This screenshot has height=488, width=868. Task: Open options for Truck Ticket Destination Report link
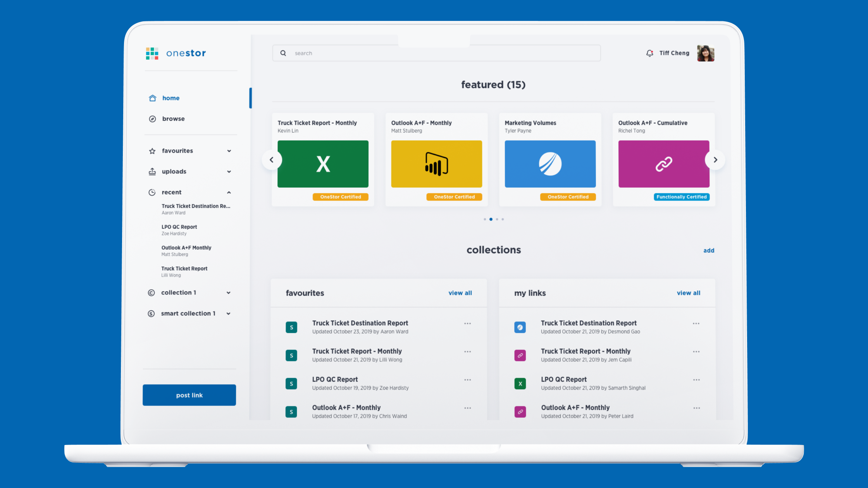[x=696, y=323]
